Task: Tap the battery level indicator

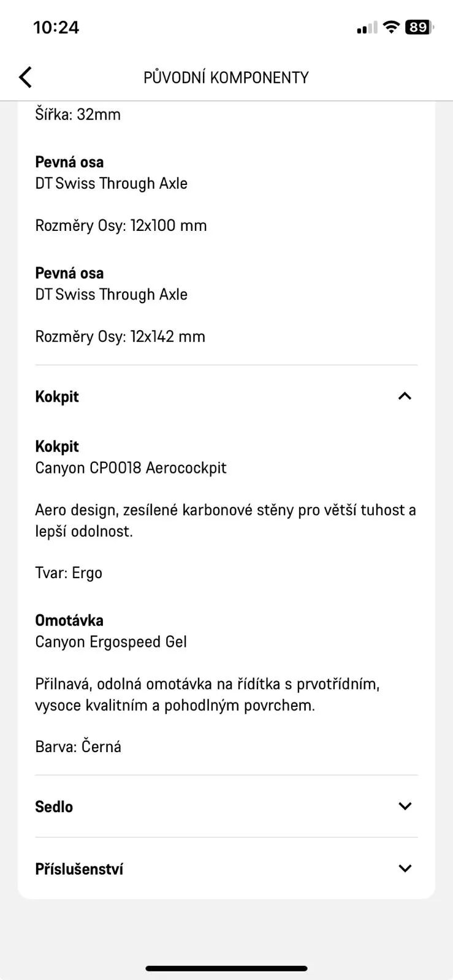Action: point(419,27)
